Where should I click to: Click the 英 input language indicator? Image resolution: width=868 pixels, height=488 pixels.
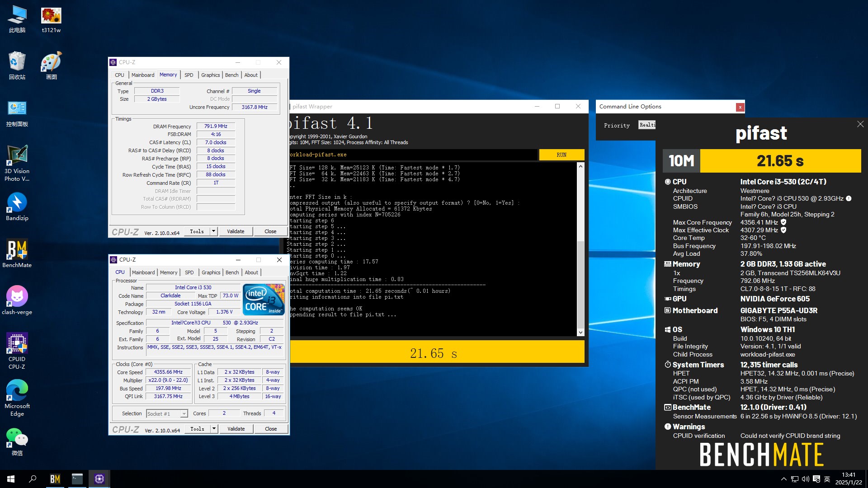(x=827, y=479)
